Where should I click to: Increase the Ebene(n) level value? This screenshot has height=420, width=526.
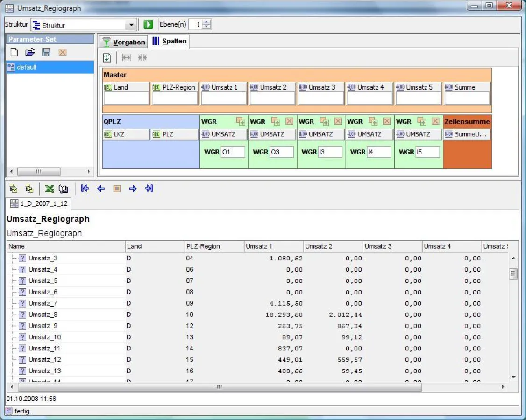pos(207,22)
